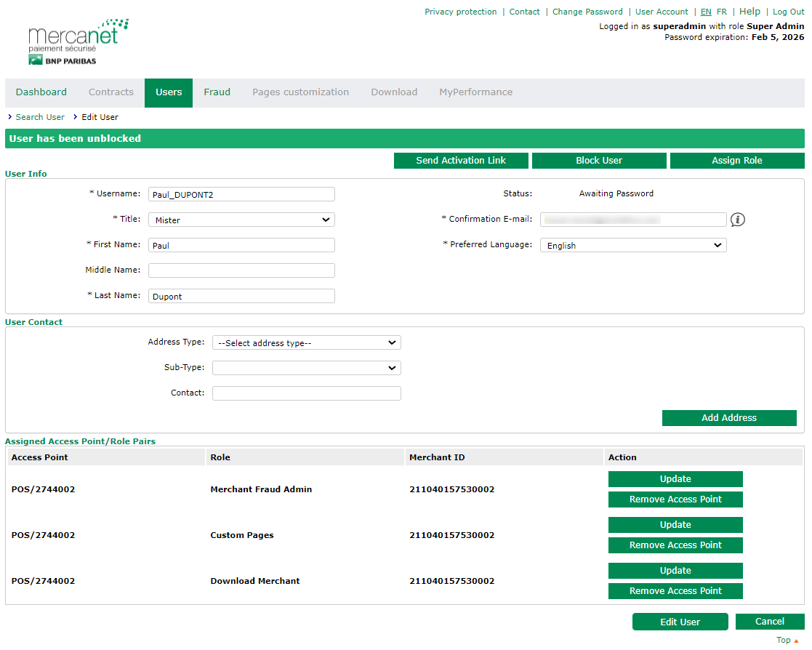The width and height of the screenshot is (812, 650).
Task: Expand the Preferred Language dropdown
Action: pyautogui.click(x=632, y=245)
